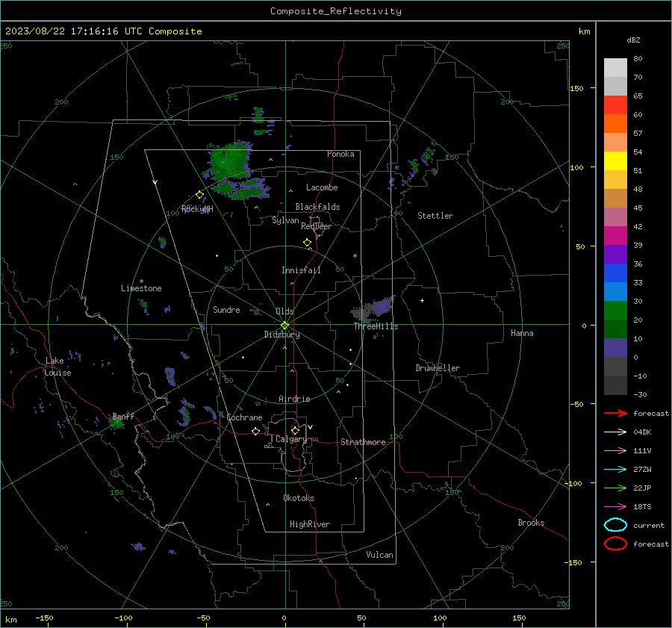Viewport: 672px width, 628px height.
Task: Click the white 04DK arrow in the legend
Action: (x=615, y=432)
